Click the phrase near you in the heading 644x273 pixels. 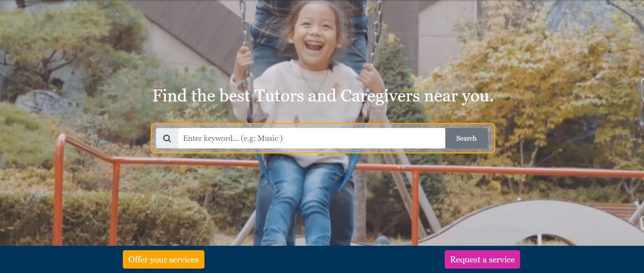point(459,96)
